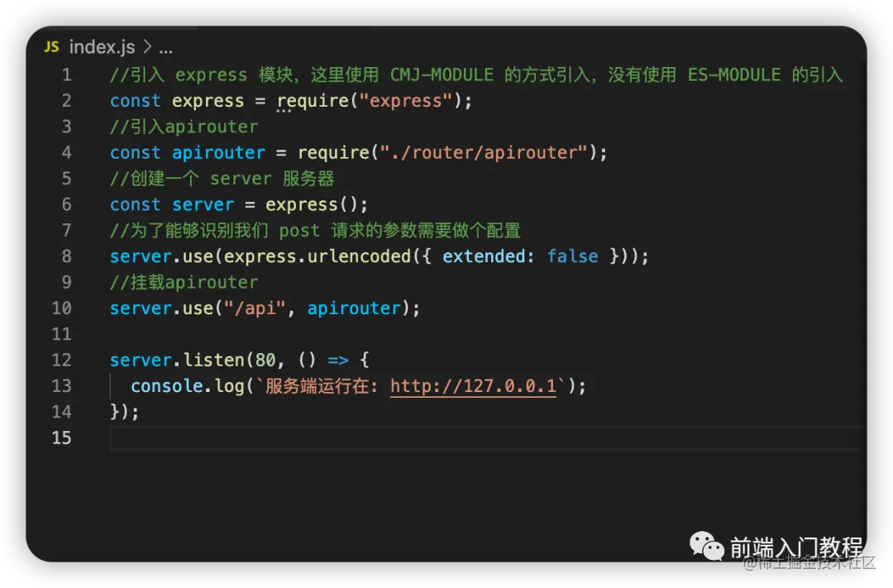
Task: Click line number 15 in gutter
Action: (61, 437)
